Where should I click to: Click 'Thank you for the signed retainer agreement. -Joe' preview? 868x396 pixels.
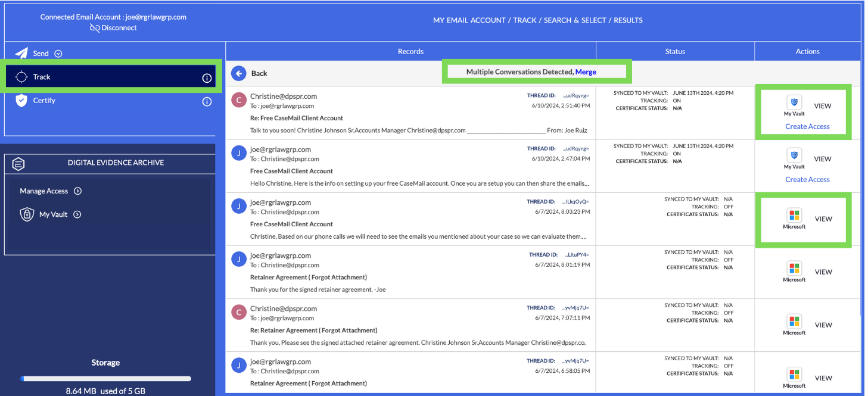coord(318,290)
